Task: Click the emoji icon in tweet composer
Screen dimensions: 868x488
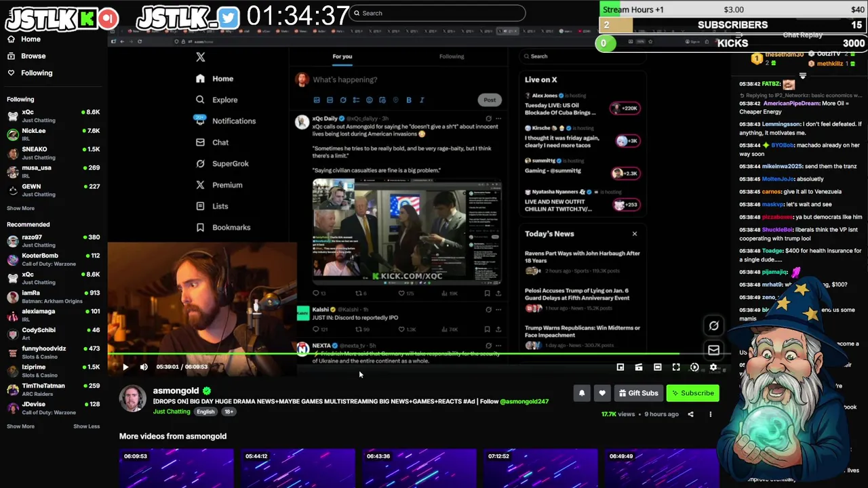Action: click(x=369, y=100)
